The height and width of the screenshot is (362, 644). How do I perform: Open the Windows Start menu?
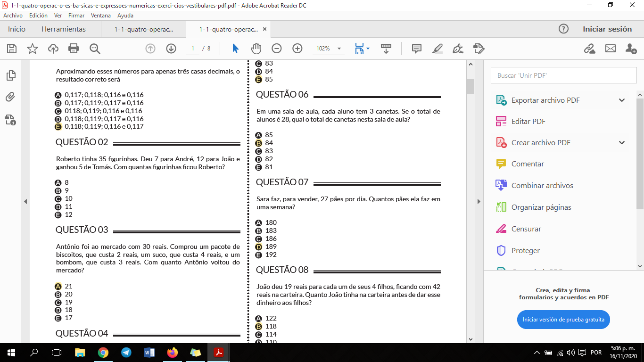[11, 353]
